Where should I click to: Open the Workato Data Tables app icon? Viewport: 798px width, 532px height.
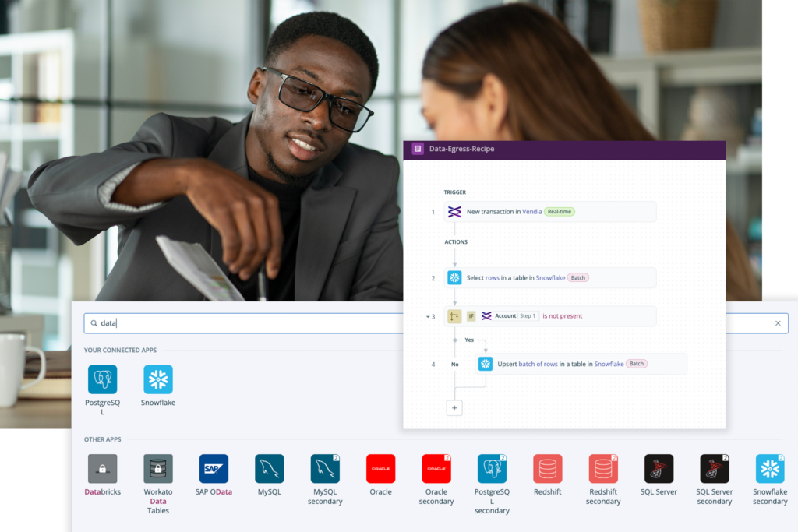pos(157,468)
